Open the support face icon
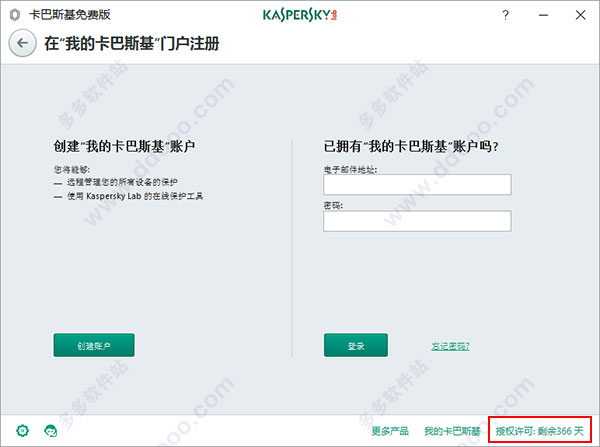Screen dimensions: 600x447 point(51,431)
